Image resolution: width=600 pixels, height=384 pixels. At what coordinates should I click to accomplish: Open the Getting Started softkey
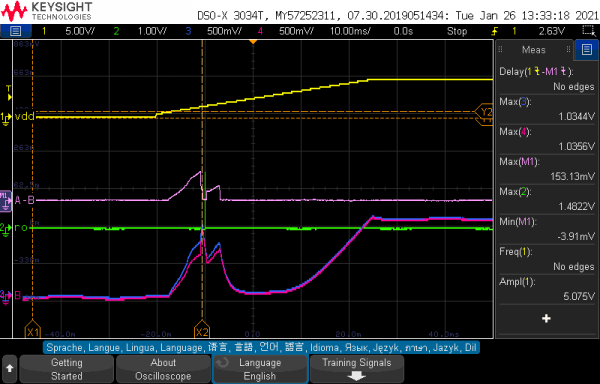[x=67, y=369]
